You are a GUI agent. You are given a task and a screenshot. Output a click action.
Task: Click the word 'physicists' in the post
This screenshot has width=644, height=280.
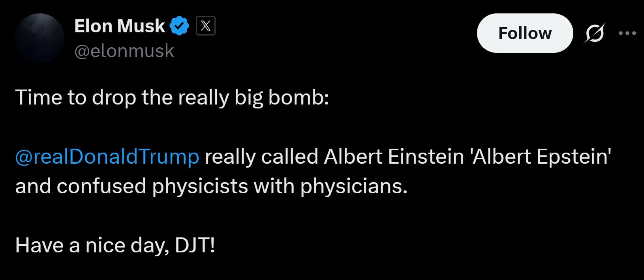200,186
